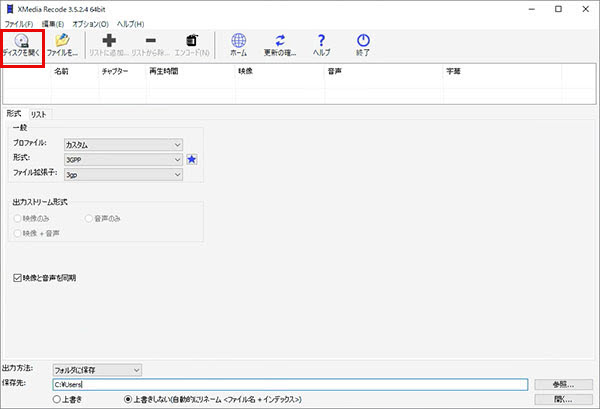
Task: Expand the 出力方法 dropdown フォルダに保存
Action: 97,370
